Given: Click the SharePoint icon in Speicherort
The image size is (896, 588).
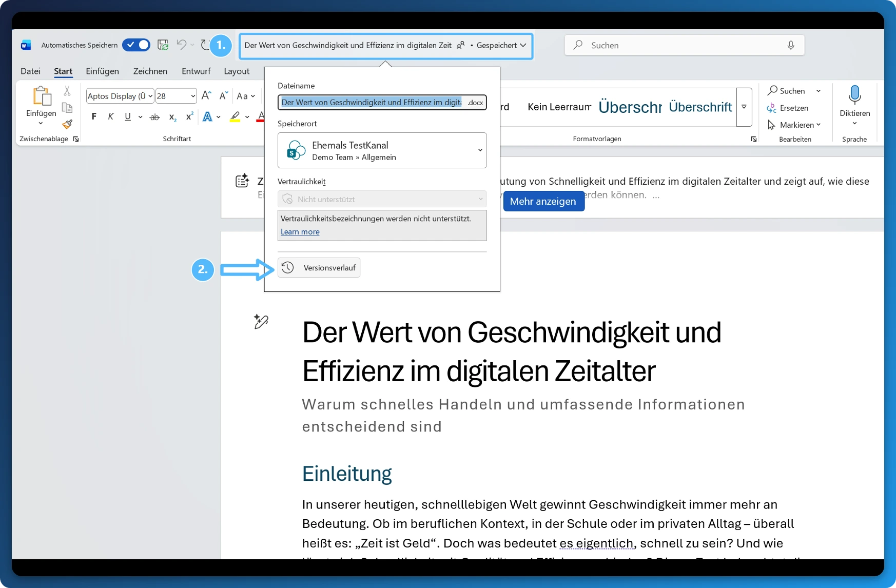Looking at the screenshot, I should (296, 150).
